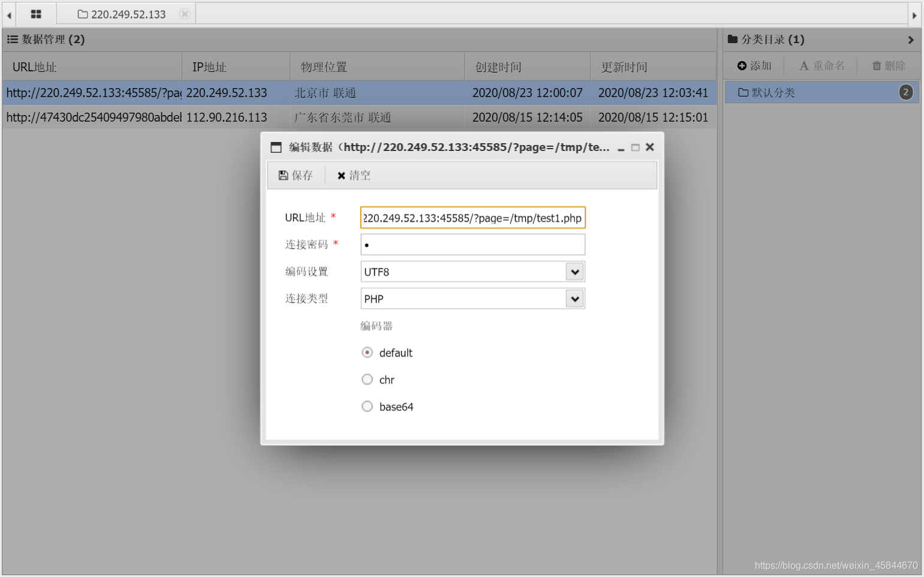Click the plus icon on the 添加 button
This screenshot has width=924, height=577.
click(x=741, y=65)
